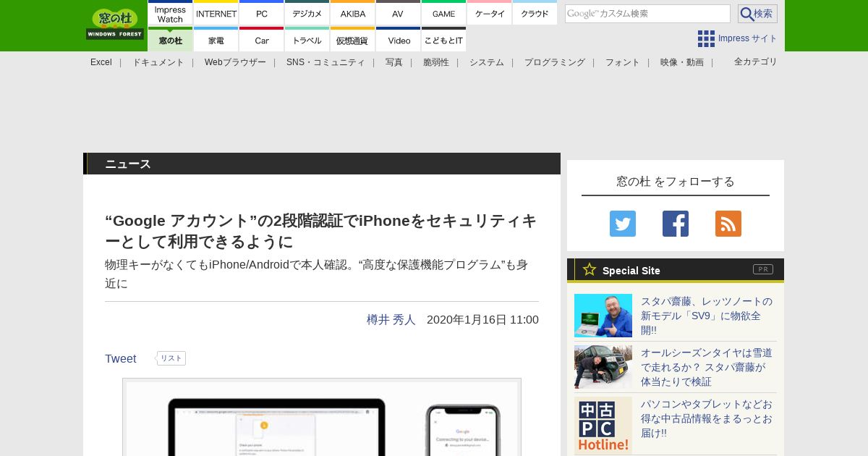Open the クラウド tab
The width and height of the screenshot is (868, 456).
pyautogui.click(x=535, y=14)
